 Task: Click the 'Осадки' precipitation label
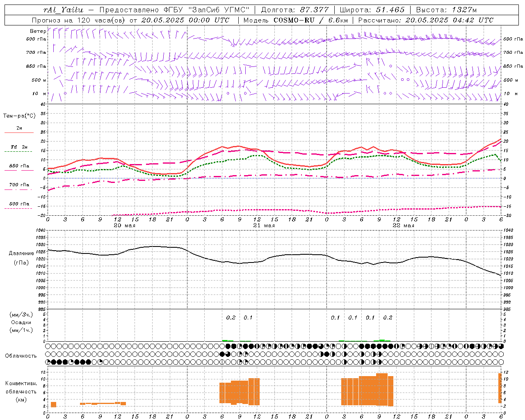tap(21, 323)
